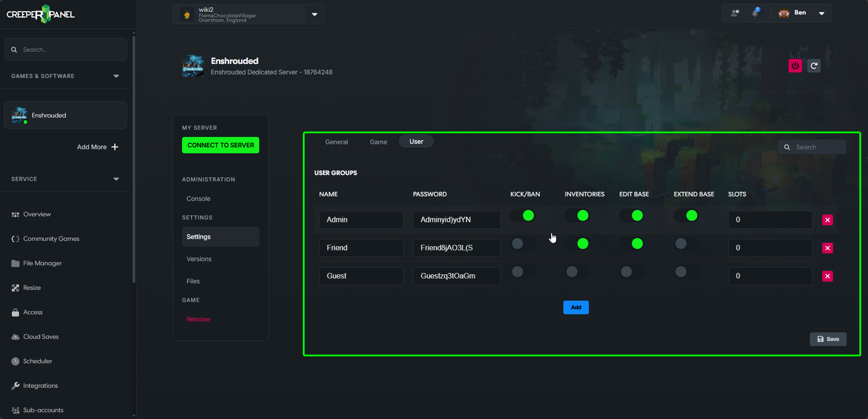868x419 pixels.
Task: Enable Kick/Ban for Guest group
Action: tap(523, 272)
